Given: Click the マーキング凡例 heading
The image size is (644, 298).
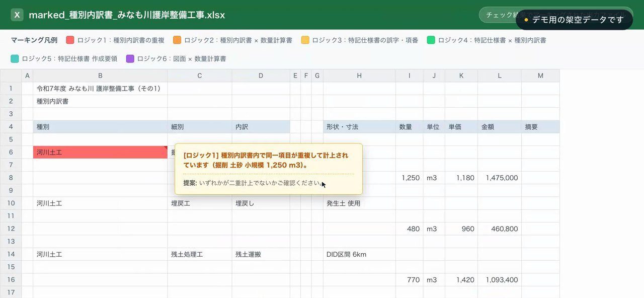Looking at the screenshot, I should click(x=34, y=40).
